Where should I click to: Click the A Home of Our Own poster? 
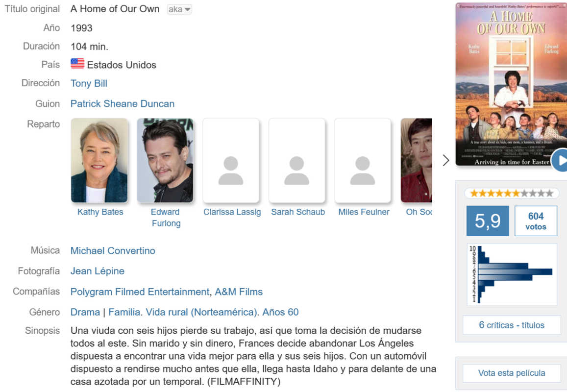coord(511,84)
